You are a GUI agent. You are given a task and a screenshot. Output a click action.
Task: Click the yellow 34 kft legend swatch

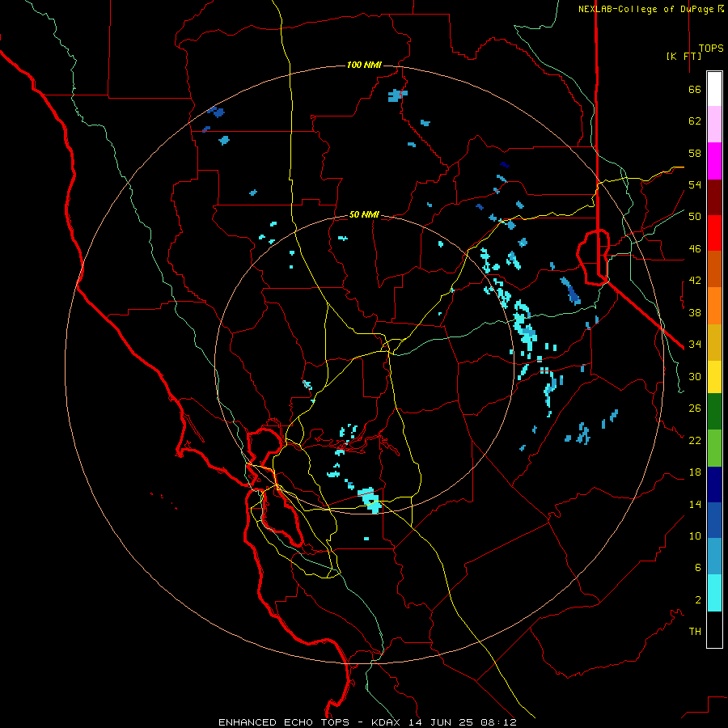pos(714,376)
